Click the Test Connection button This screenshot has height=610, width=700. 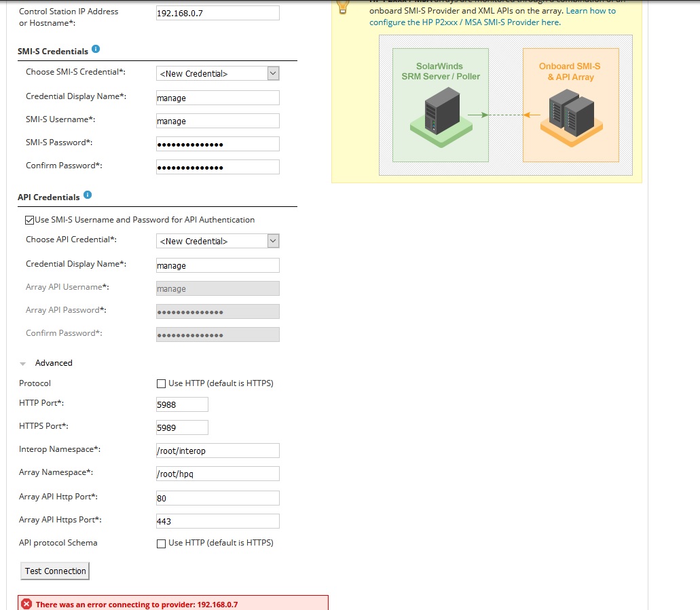55,571
